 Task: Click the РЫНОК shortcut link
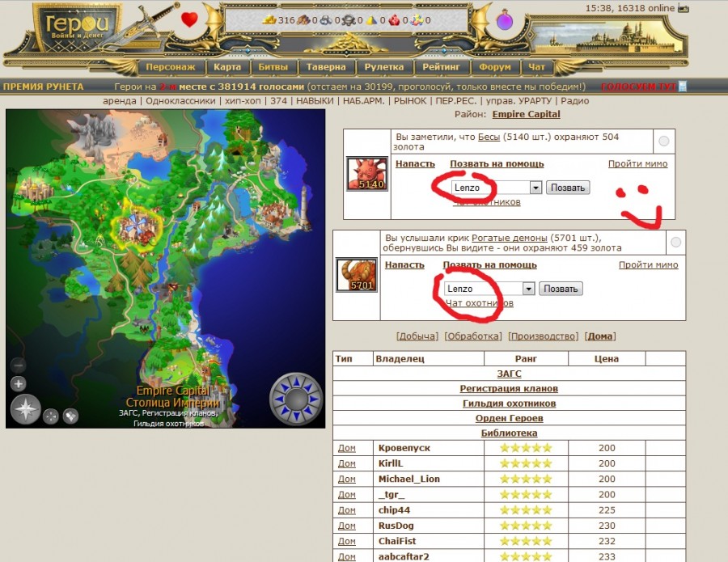pos(410,101)
